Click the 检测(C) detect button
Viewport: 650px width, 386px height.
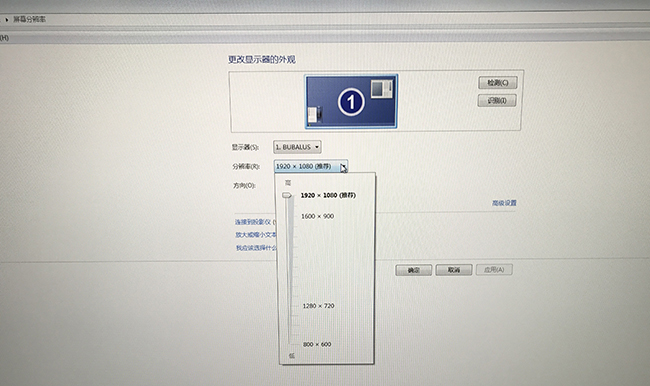[498, 83]
